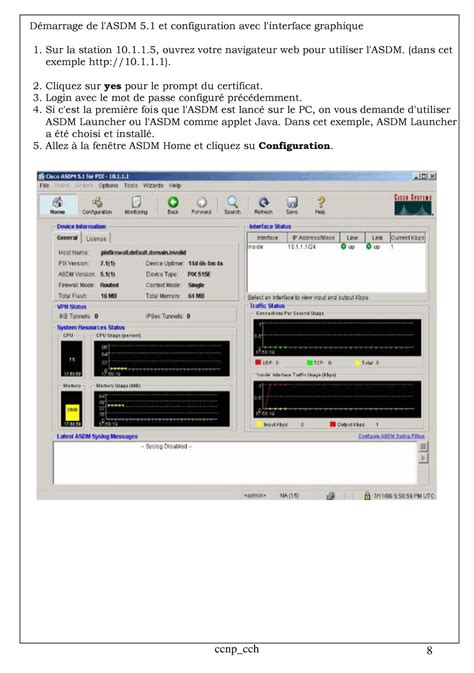Image resolution: width=474 pixels, height=673 pixels.
Task: Open the Wizards menu
Action: click(x=153, y=185)
